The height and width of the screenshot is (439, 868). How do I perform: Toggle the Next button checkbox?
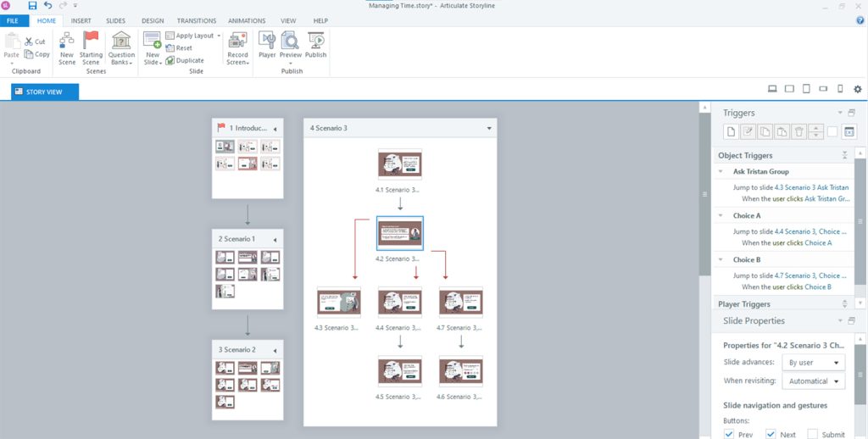(x=771, y=434)
